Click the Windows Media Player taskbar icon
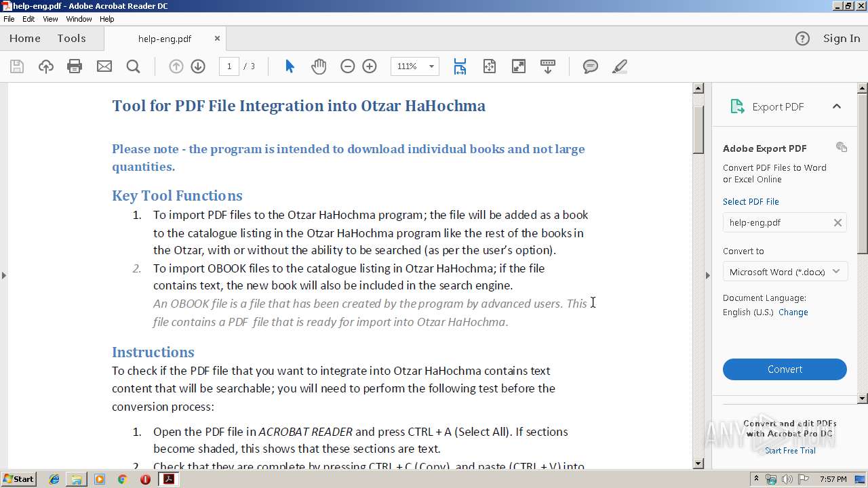Viewport: 868px width, 488px height. [x=100, y=479]
